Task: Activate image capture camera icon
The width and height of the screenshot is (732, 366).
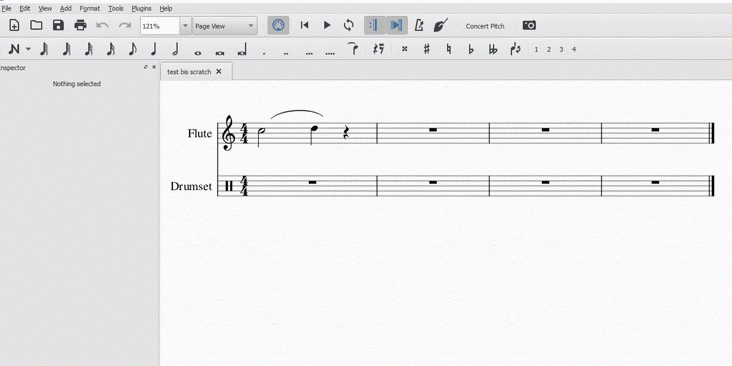Action: (529, 25)
